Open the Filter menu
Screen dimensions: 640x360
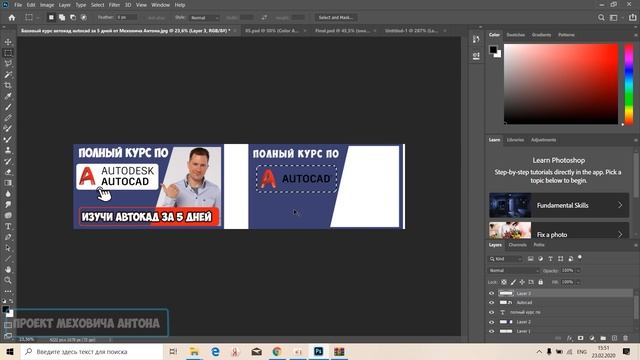(114, 5)
